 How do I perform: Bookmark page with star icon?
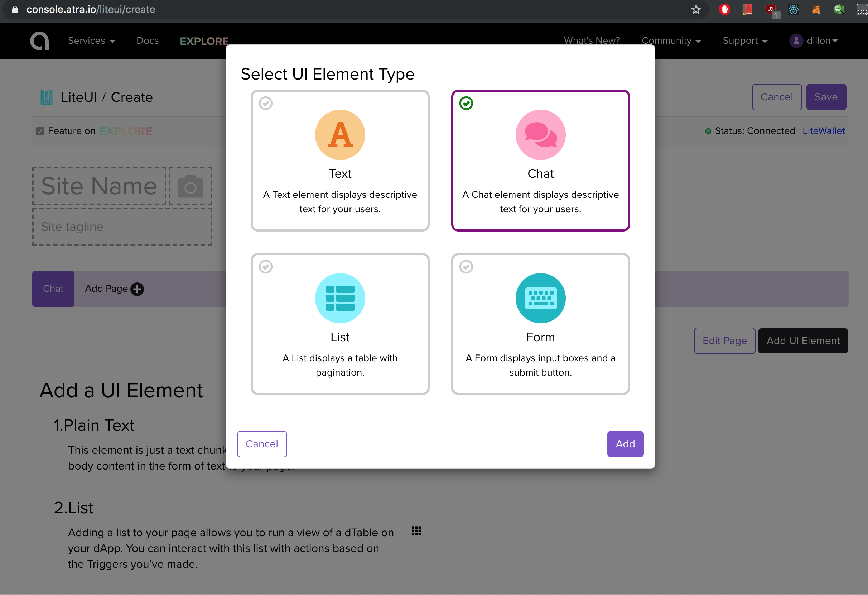(695, 9)
